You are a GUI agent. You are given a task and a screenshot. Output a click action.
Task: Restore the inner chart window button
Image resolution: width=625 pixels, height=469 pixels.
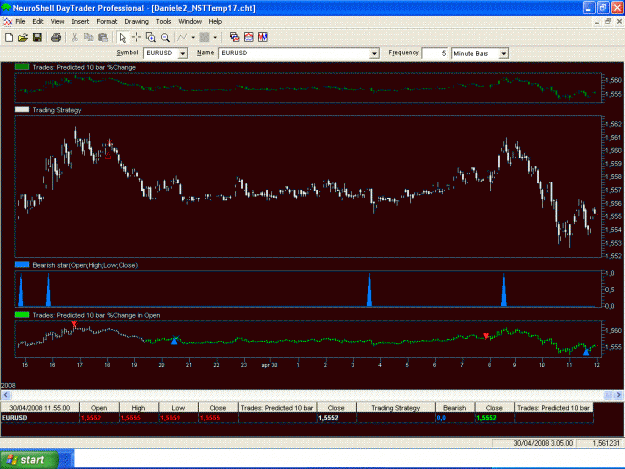(x=608, y=22)
